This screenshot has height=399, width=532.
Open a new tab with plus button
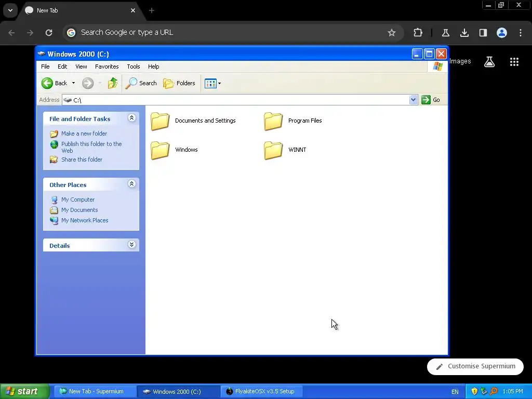pos(152,10)
